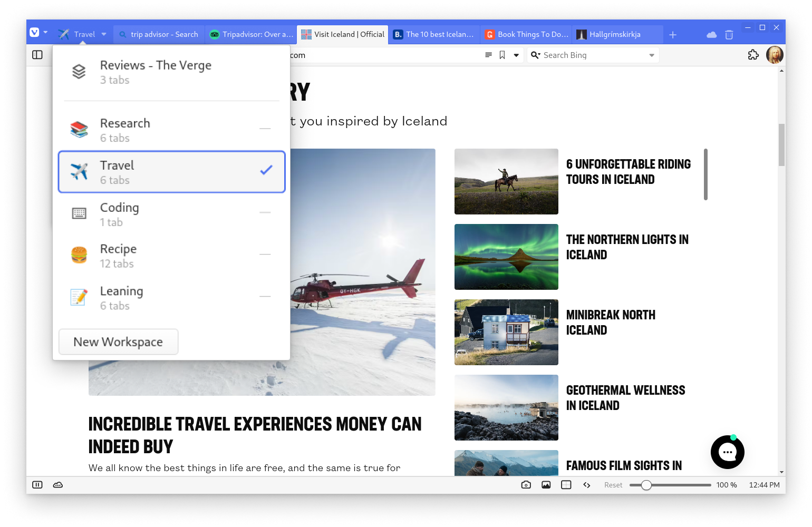Open the closed tabs trash icon
812x527 pixels.
pyautogui.click(x=729, y=35)
